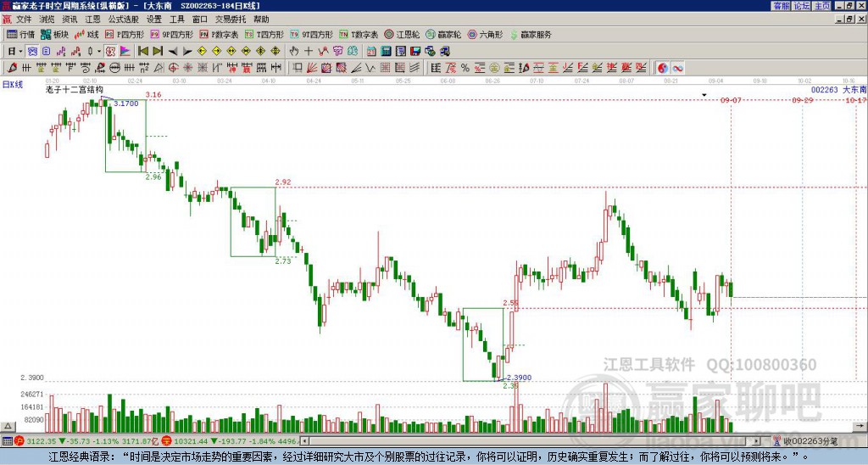Click the small black triangle marker on chart

tap(704, 95)
